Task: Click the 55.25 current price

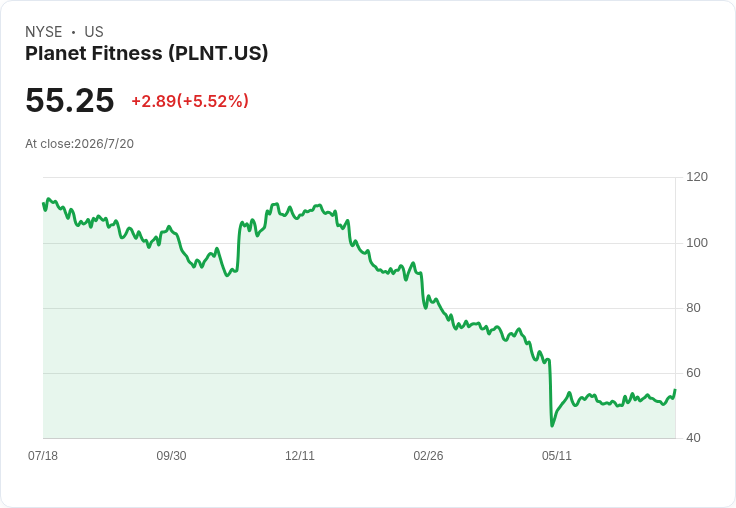Action: 69,100
